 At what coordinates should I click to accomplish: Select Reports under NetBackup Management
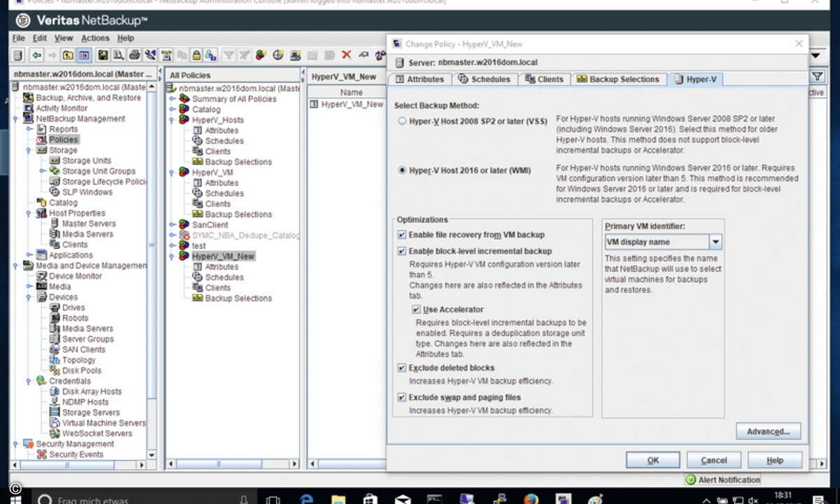point(64,129)
